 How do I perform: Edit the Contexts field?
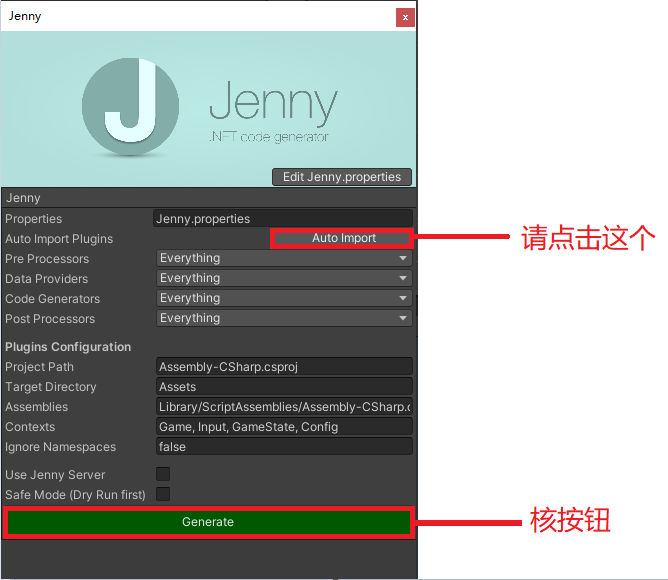[x=284, y=427]
